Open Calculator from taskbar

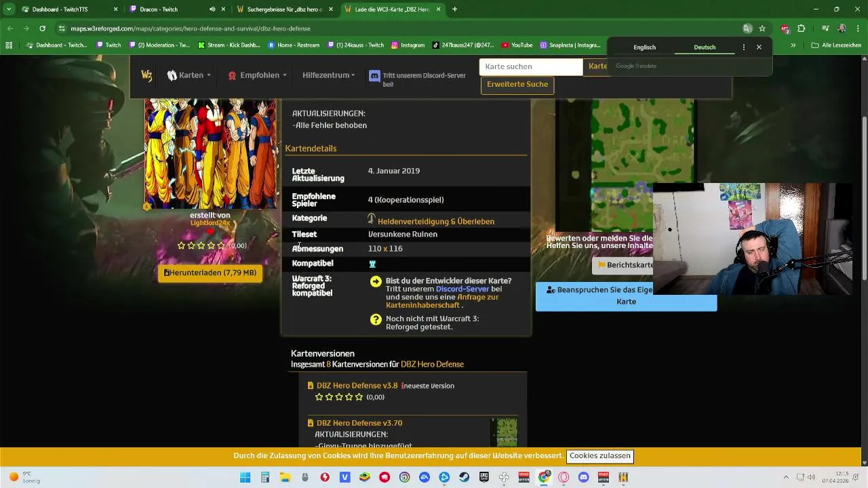click(x=265, y=477)
